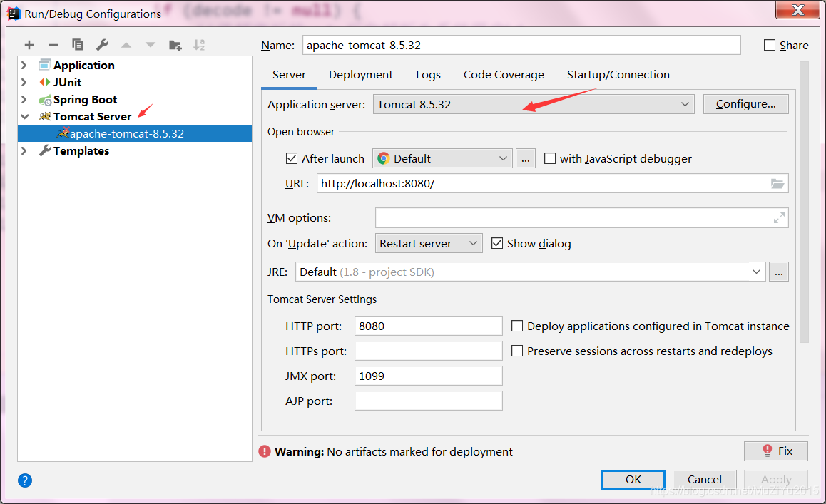Open the help question mark
Screen dimensions: 826x504
point(25,480)
